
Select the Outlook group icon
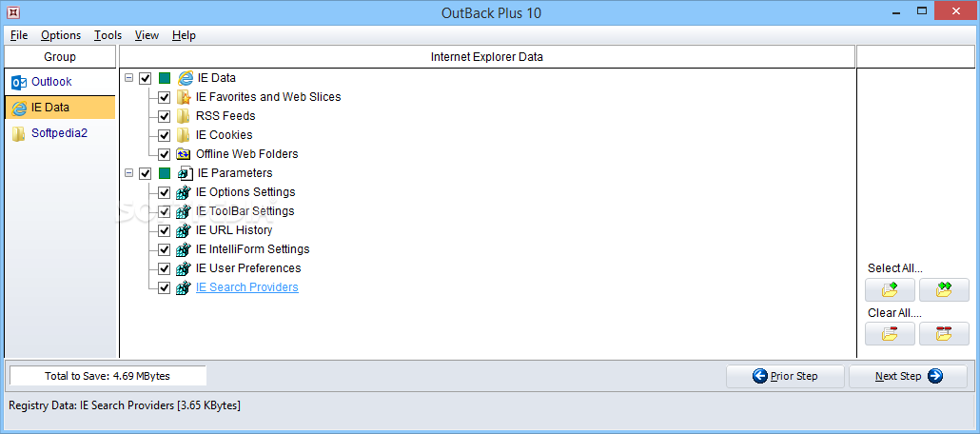[19, 82]
